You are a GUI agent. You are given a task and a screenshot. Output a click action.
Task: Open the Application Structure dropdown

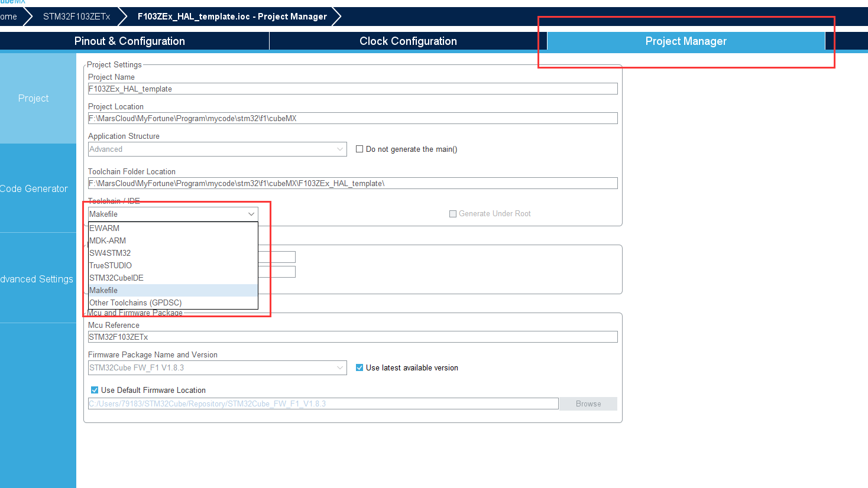[217, 149]
